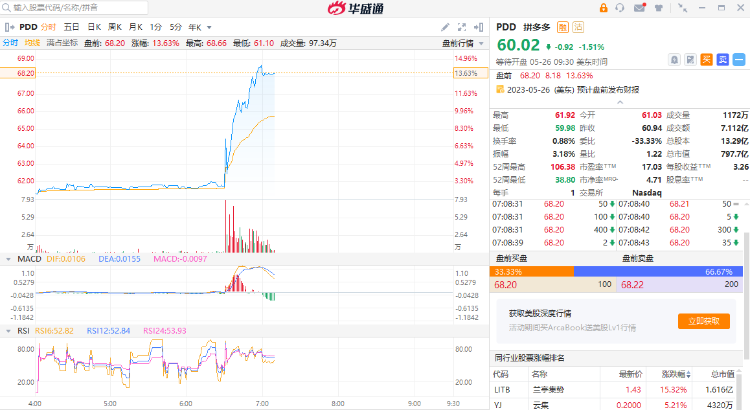This screenshot has height=410, width=750.
Task: Click the price alert bell icon
Action: [x=674, y=60]
